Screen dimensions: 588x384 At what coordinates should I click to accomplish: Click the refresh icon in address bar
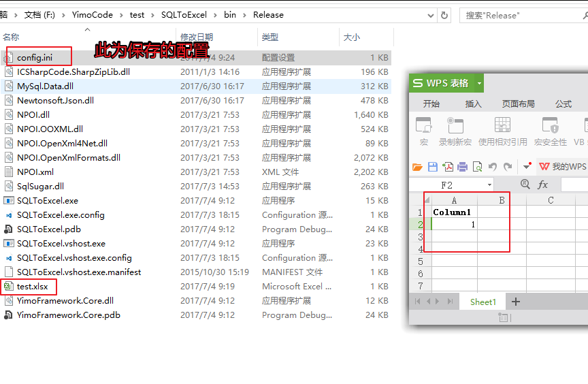pos(444,16)
